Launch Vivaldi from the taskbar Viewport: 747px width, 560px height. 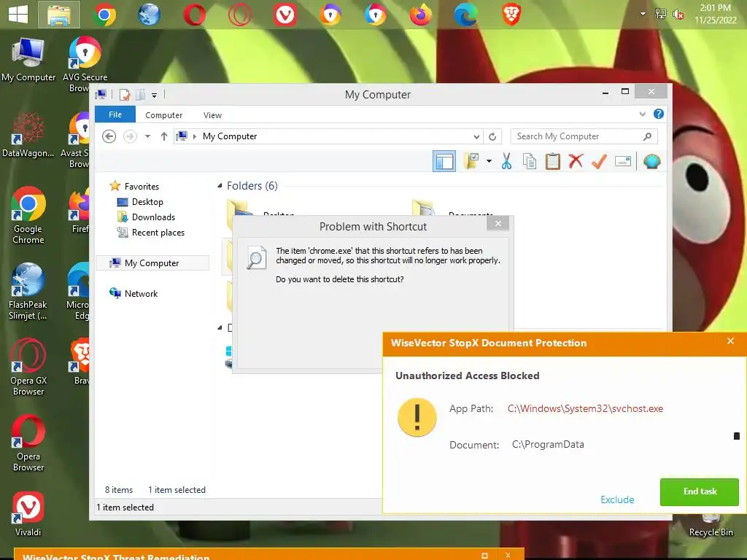pos(285,15)
